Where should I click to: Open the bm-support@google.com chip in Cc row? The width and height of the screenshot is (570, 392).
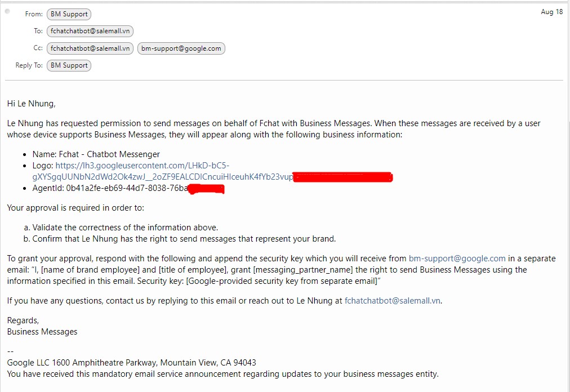coord(181,48)
